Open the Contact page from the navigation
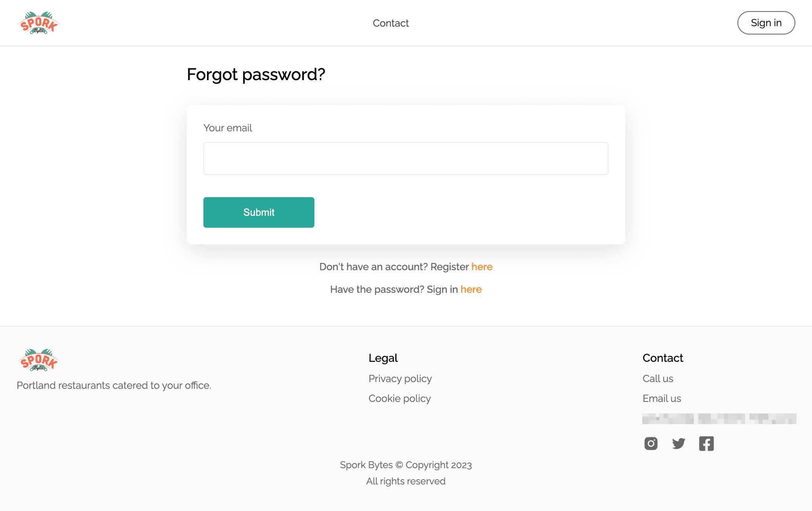 [x=391, y=23]
